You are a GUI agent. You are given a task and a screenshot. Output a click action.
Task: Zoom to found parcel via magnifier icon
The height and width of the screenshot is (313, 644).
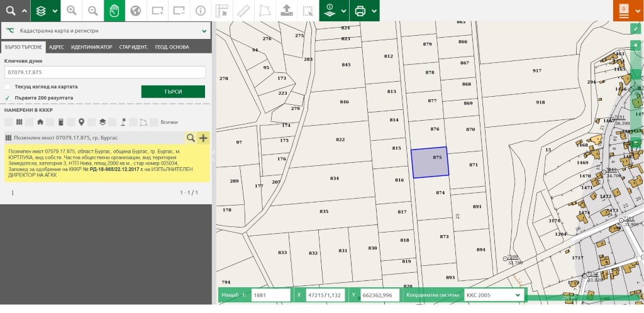[x=190, y=138]
